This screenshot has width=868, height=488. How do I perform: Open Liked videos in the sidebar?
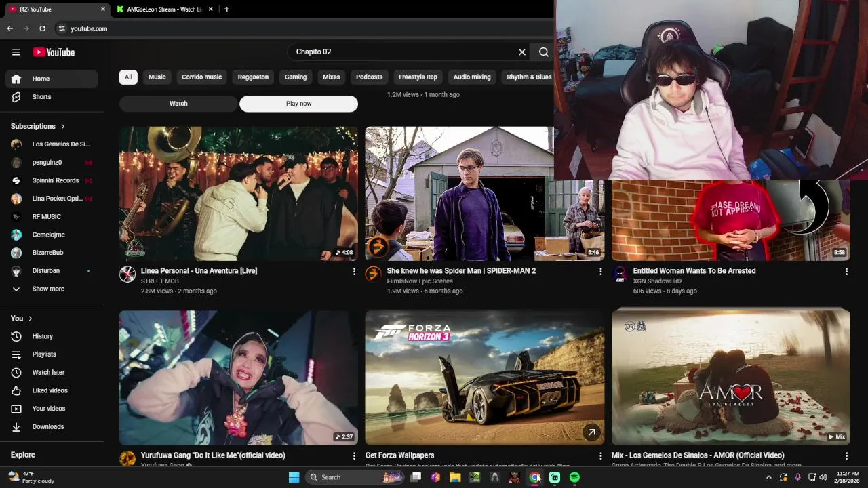coord(52,390)
